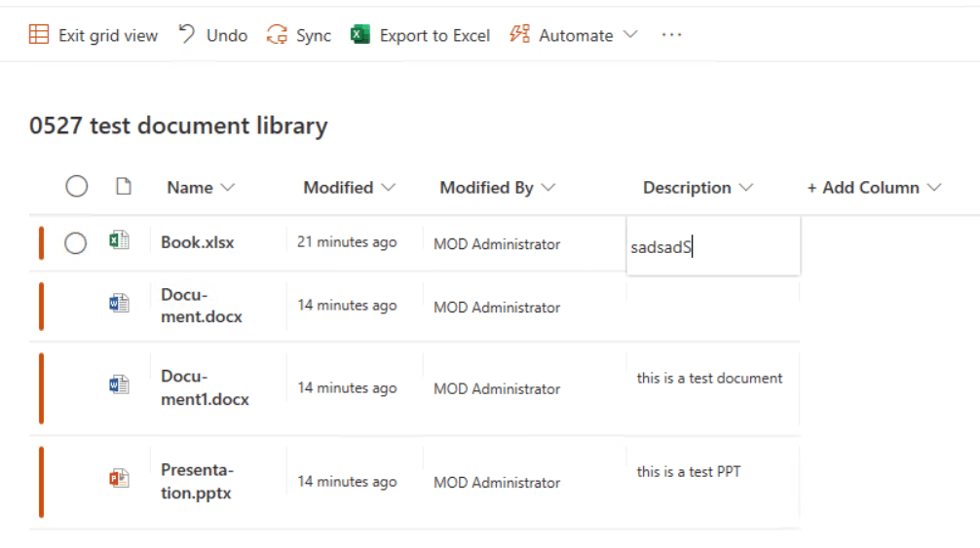Click the Excel export icon

pyautogui.click(x=360, y=35)
